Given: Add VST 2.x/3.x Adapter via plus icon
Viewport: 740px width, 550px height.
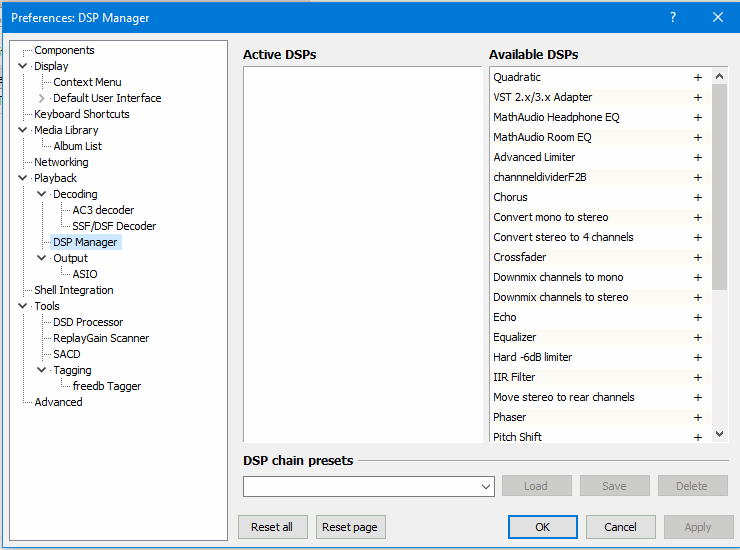Looking at the screenshot, I should [698, 97].
